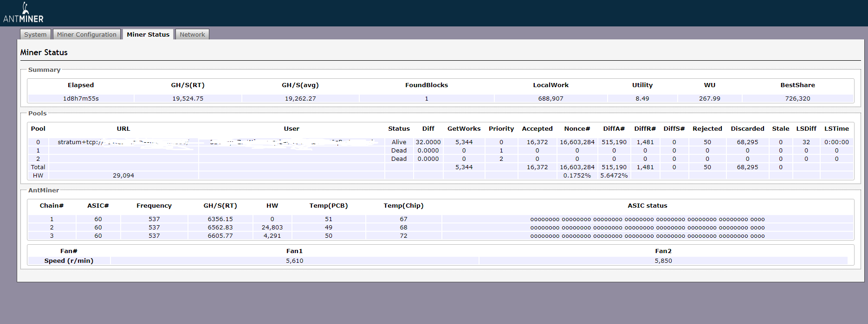Select the HW row percentage 5.6472%
Image resolution: width=868 pixels, height=324 pixels.
point(614,176)
